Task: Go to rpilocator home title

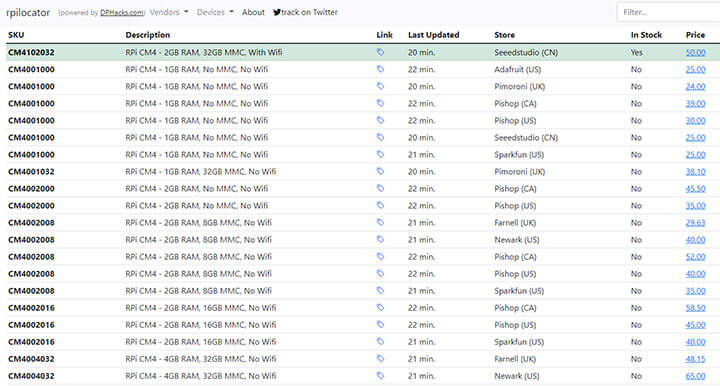Action: 28,13
